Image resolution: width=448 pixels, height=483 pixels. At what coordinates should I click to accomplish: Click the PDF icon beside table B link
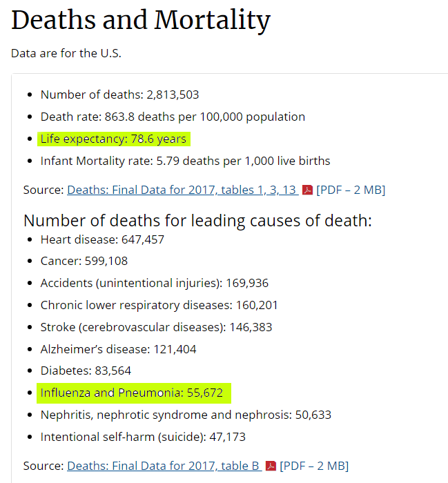(x=271, y=466)
